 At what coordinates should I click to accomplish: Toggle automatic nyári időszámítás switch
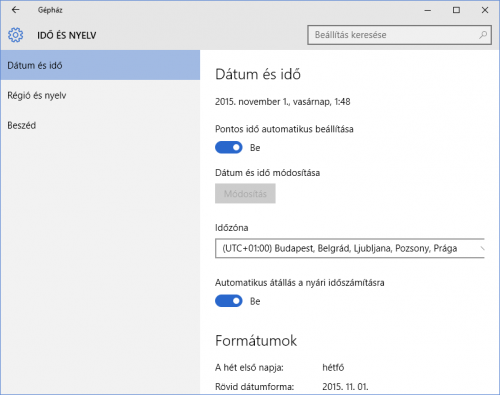(229, 301)
